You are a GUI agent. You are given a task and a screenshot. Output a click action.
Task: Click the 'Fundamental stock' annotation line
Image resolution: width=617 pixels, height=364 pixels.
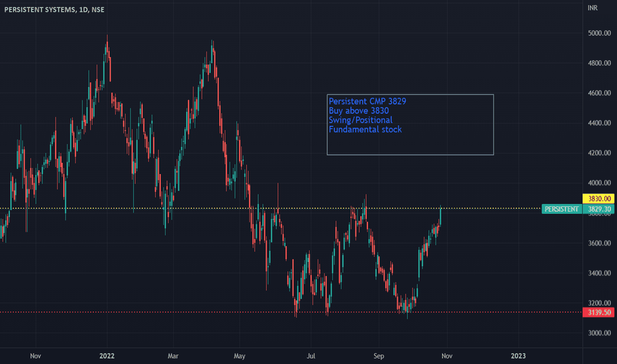coord(365,130)
